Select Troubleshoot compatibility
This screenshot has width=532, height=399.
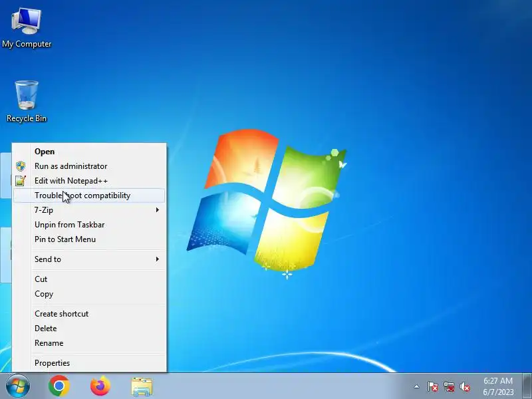(x=89, y=196)
